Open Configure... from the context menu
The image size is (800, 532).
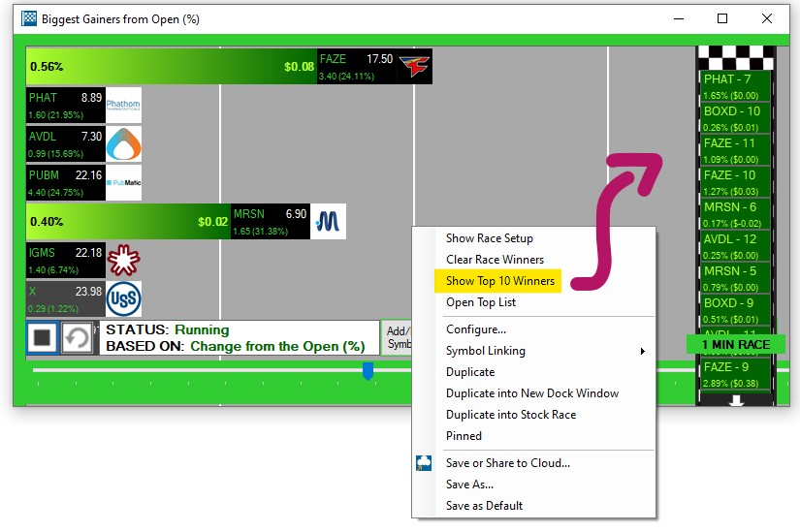point(475,329)
